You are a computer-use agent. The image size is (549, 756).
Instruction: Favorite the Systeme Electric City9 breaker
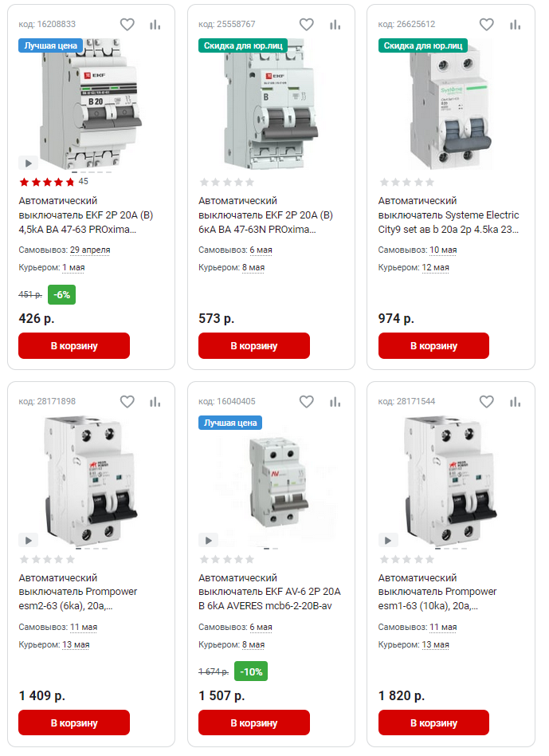[486, 25]
